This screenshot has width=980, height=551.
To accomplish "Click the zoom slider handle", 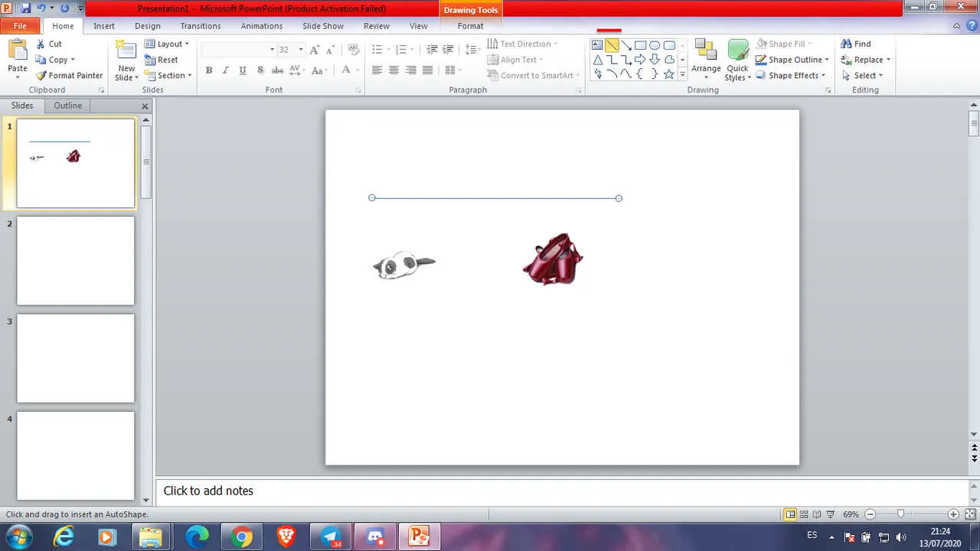I will 901,514.
